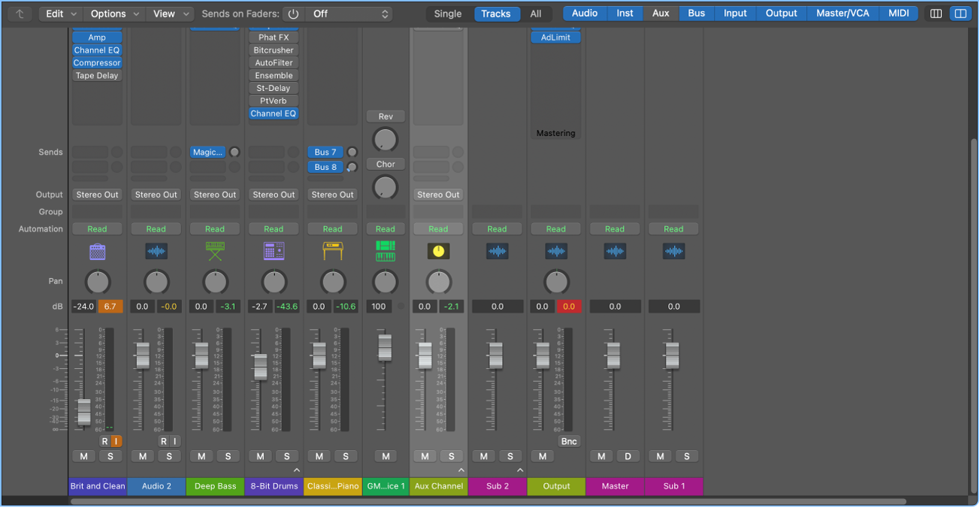This screenshot has width=980, height=508.
Task: Mute the Output channel
Action: pos(542,456)
